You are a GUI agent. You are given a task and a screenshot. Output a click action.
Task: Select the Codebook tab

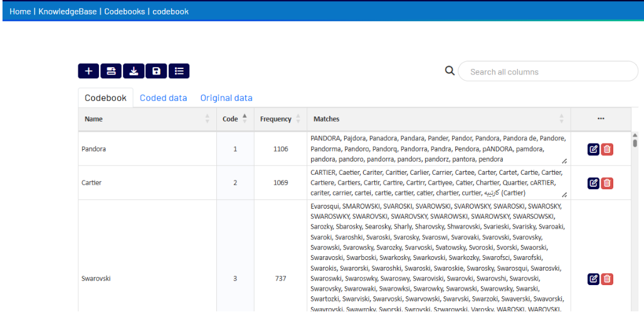[105, 98]
